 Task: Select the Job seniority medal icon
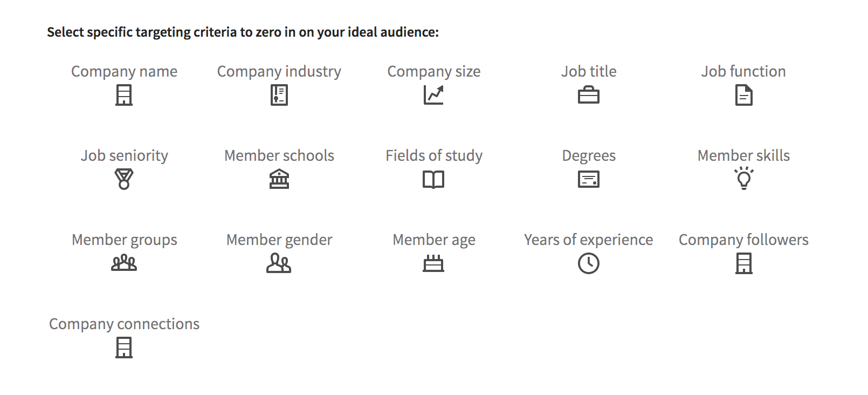[x=124, y=179]
